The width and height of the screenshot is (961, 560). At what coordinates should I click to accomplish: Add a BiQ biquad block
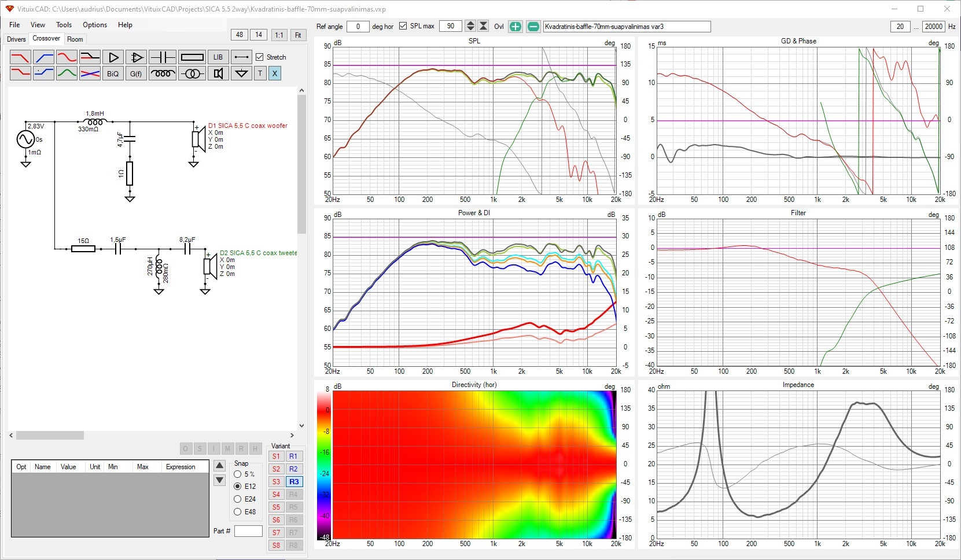tap(113, 73)
